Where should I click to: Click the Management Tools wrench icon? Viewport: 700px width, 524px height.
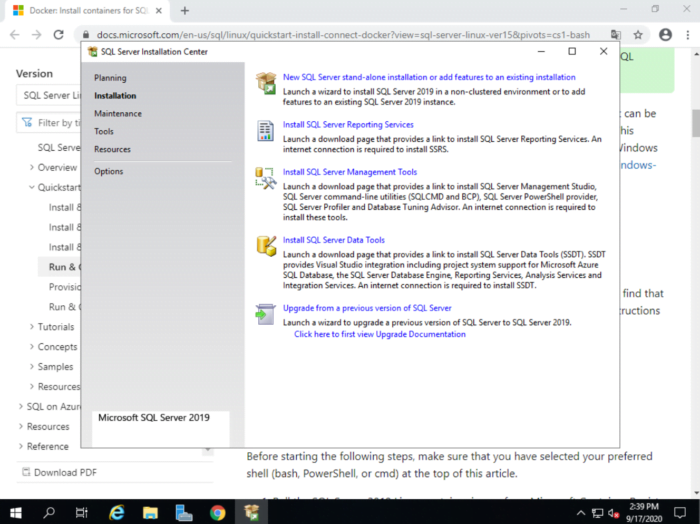(266, 178)
